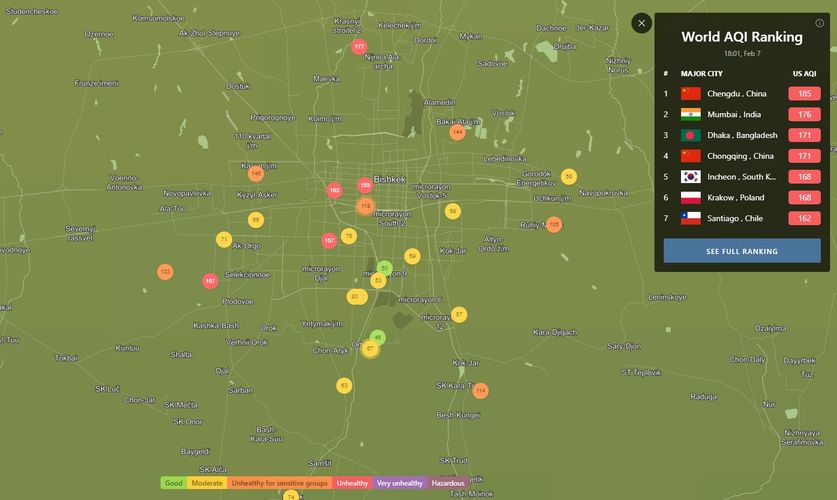
Task: Click the 185 AQI badge for Chengdu
Action: pos(804,94)
